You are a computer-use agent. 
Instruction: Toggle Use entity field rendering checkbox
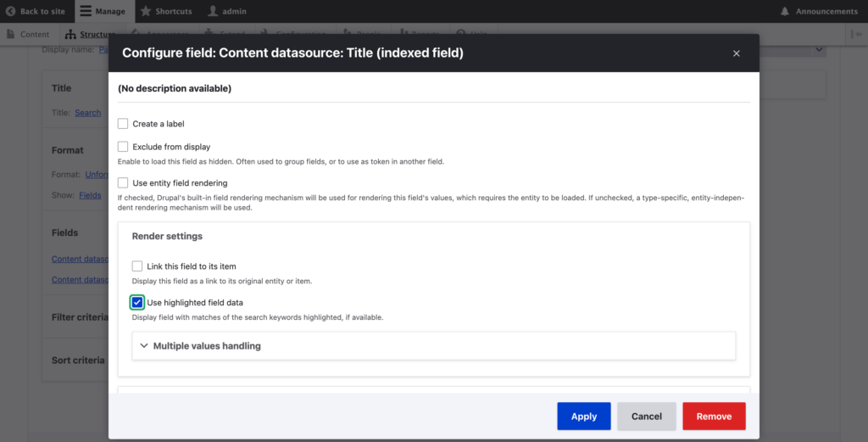click(123, 182)
